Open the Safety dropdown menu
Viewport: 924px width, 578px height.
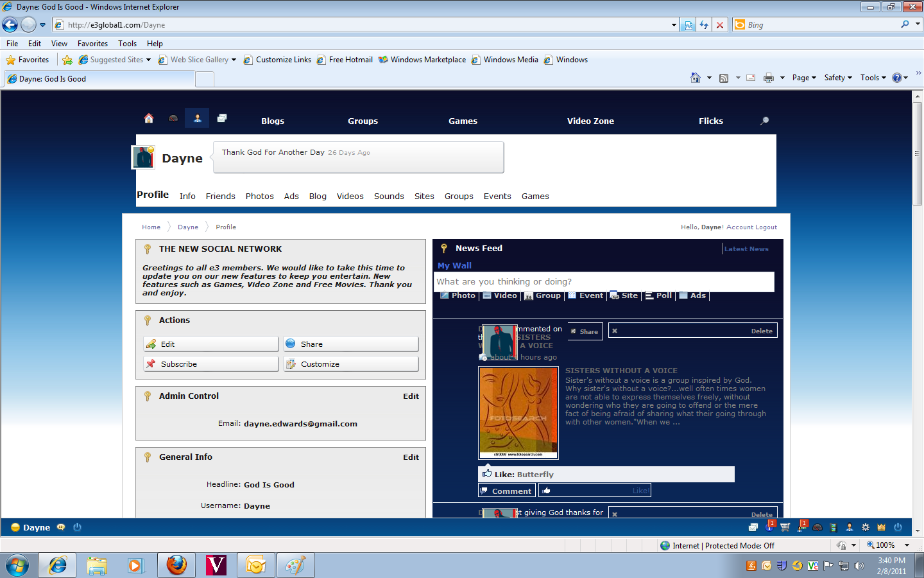click(x=838, y=78)
